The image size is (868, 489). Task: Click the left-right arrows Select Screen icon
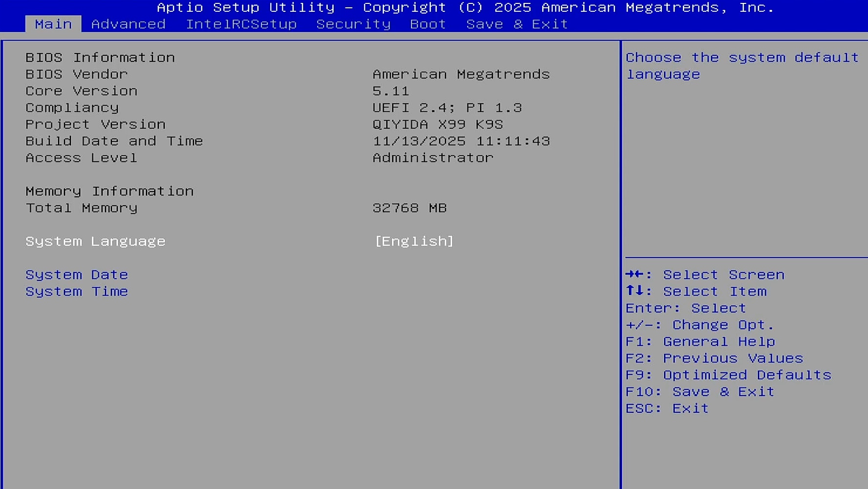coord(635,274)
